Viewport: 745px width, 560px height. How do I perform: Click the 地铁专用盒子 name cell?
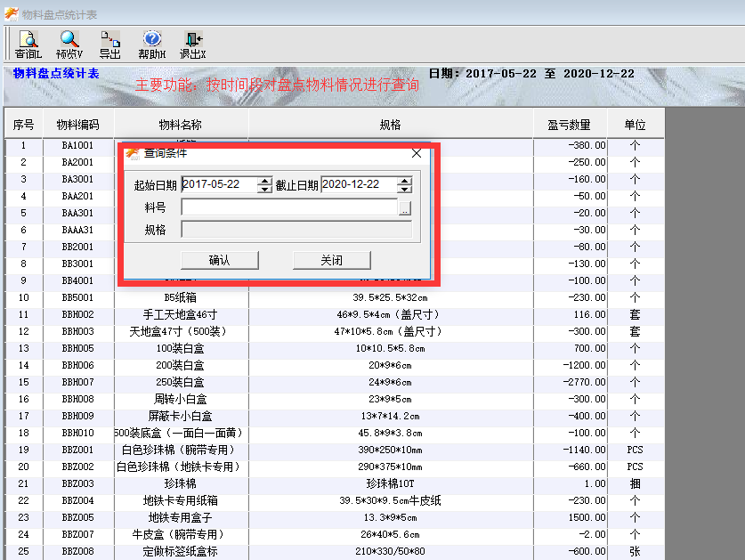tap(181, 517)
